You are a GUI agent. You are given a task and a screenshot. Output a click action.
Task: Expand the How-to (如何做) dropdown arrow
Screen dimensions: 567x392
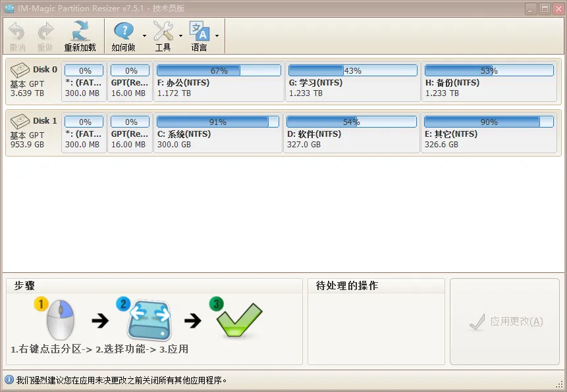tap(144, 36)
